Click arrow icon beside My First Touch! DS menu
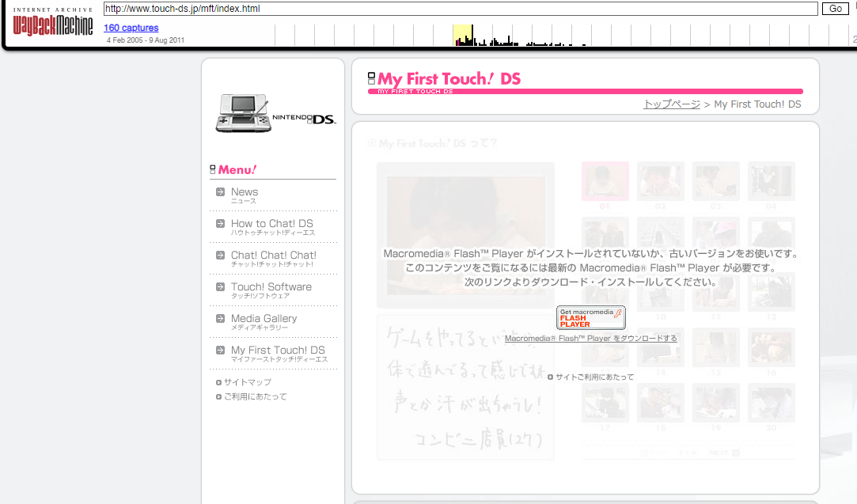Viewport: 857px width, 504px height. tap(220, 351)
